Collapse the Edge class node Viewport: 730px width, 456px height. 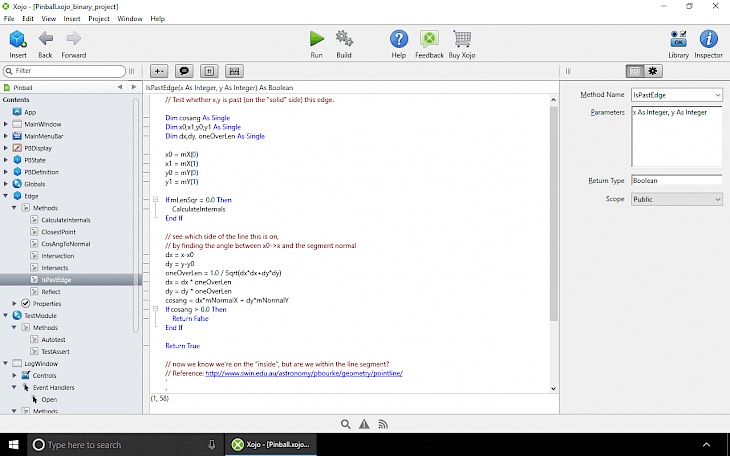(6, 196)
